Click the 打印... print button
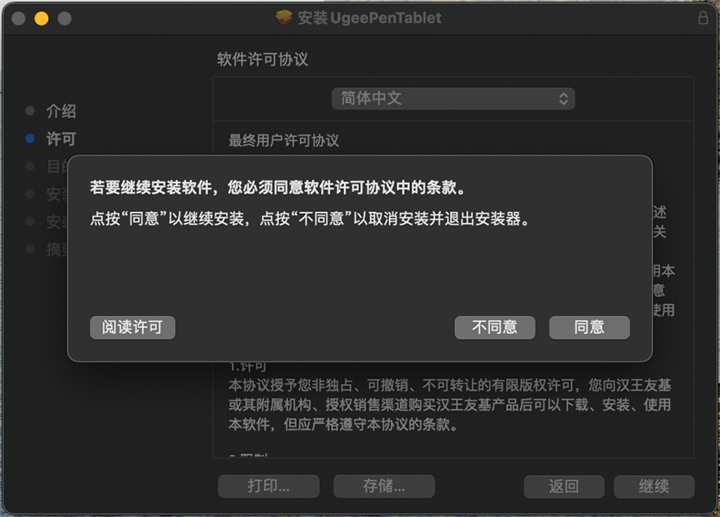The image size is (720, 517). pos(269,486)
